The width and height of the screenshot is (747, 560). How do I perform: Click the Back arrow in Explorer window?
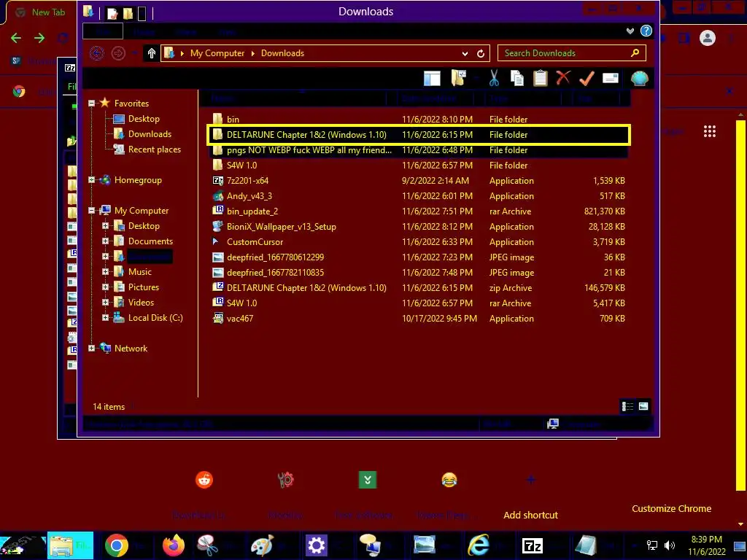[x=97, y=52]
